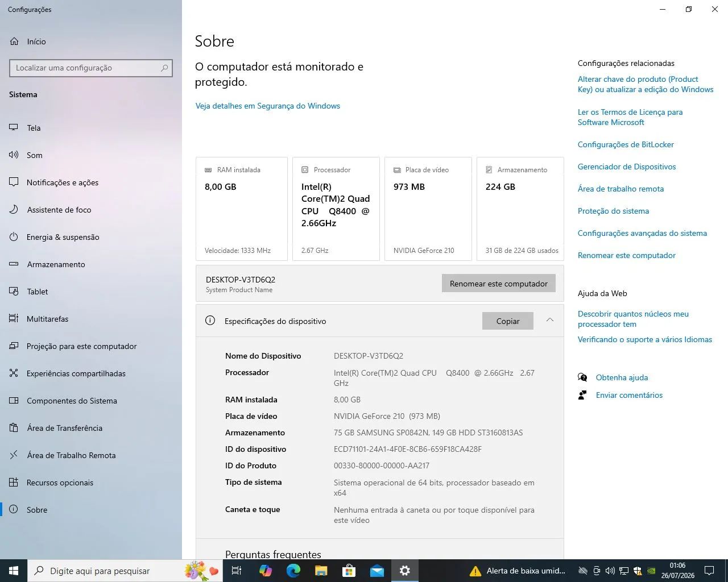This screenshot has width=728, height=582.
Task: Click the Armazenamento 224 GB card
Action: pos(520,209)
